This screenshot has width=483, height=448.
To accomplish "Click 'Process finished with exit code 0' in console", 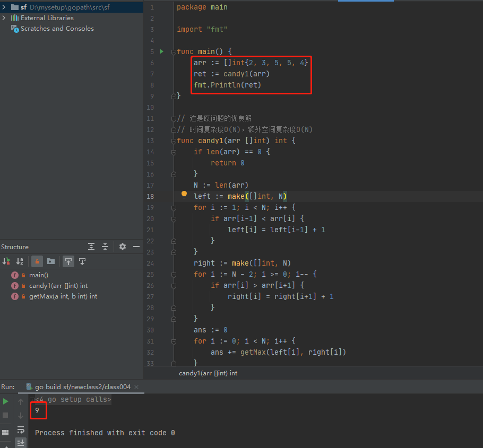I will click(105, 433).
